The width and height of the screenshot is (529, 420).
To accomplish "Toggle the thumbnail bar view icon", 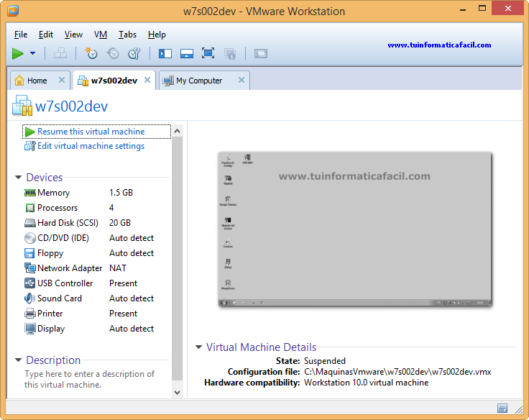I will pyautogui.click(x=187, y=53).
